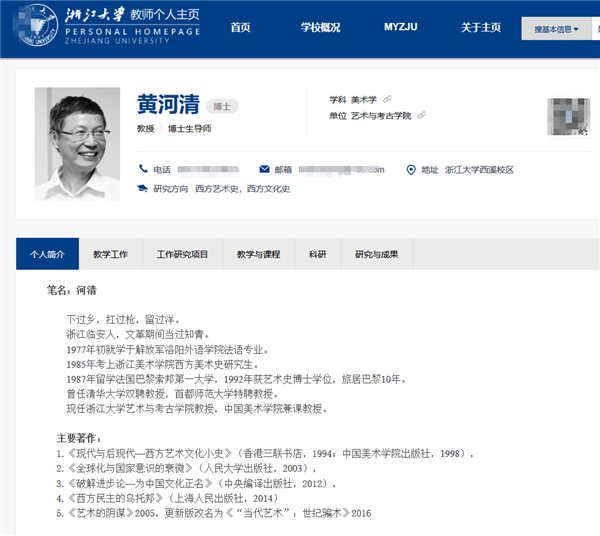Click the book entry 《破解进步论—为中国文化正名》

click(x=196, y=484)
